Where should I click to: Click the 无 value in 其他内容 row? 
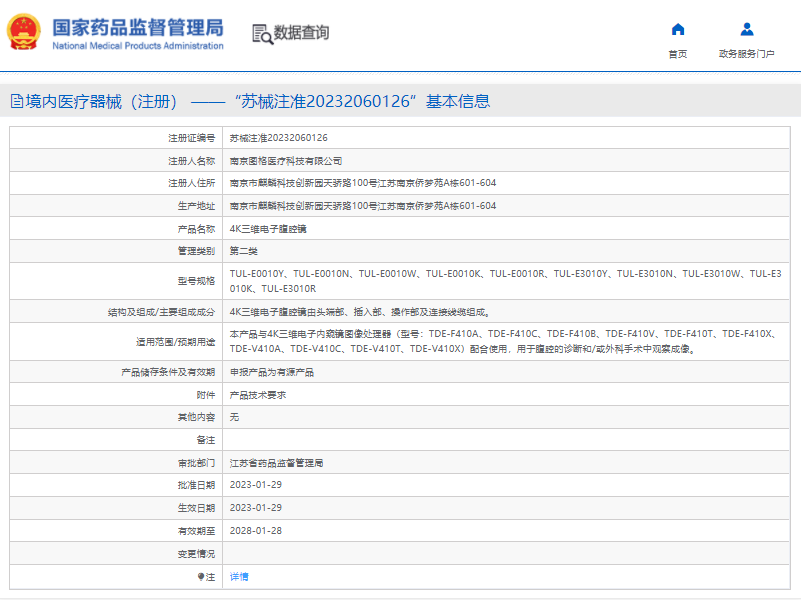click(234, 417)
